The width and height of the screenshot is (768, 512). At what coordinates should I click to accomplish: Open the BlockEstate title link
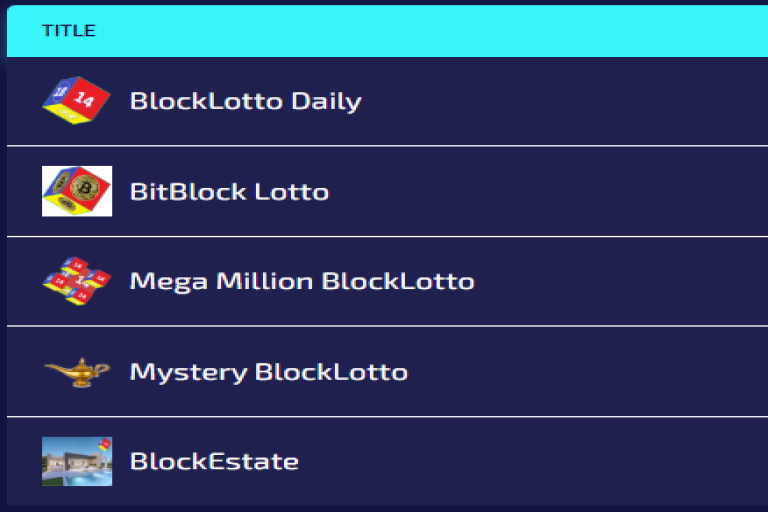pyautogui.click(x=214, y=461)
